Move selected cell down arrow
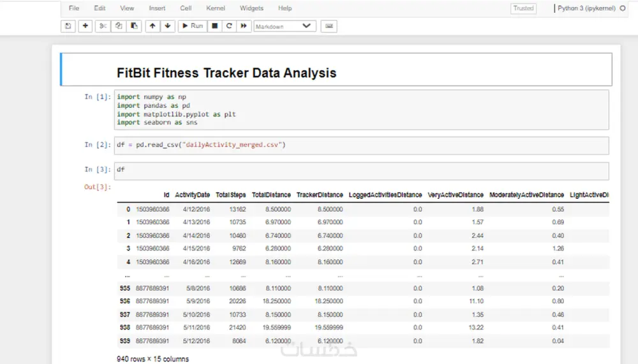The height and width of the screenshot is (364, 638). [x=168, y=26]
